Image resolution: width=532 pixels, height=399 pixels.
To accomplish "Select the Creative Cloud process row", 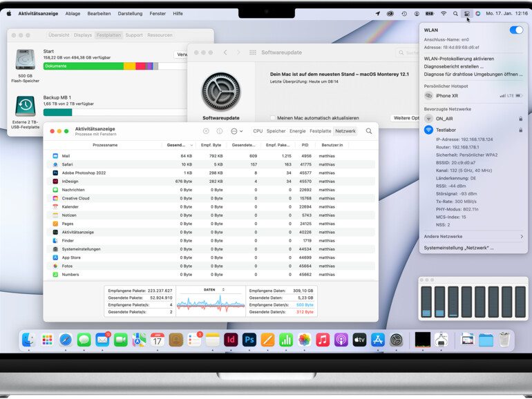I will click(x=210, y=198).
